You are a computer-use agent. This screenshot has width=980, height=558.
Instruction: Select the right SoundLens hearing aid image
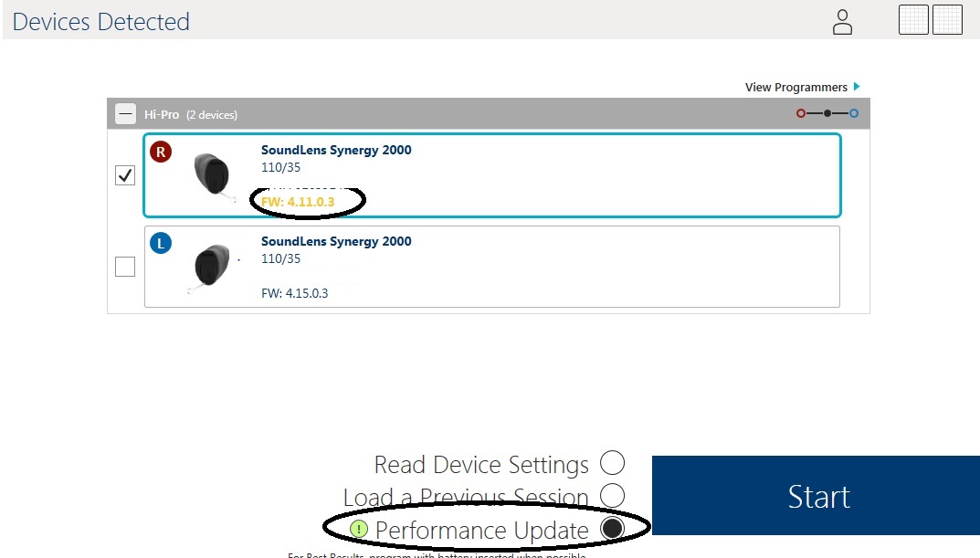(x=213, y=176)
